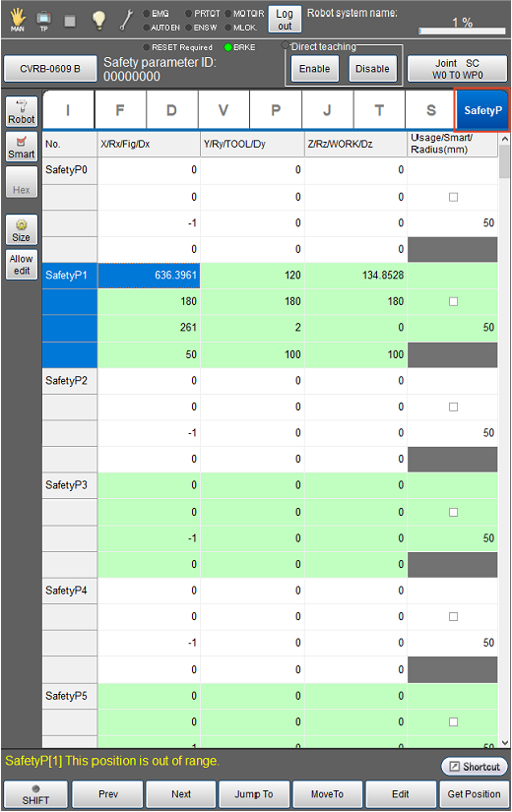Open the Size settings gear button

click(22, 229)
